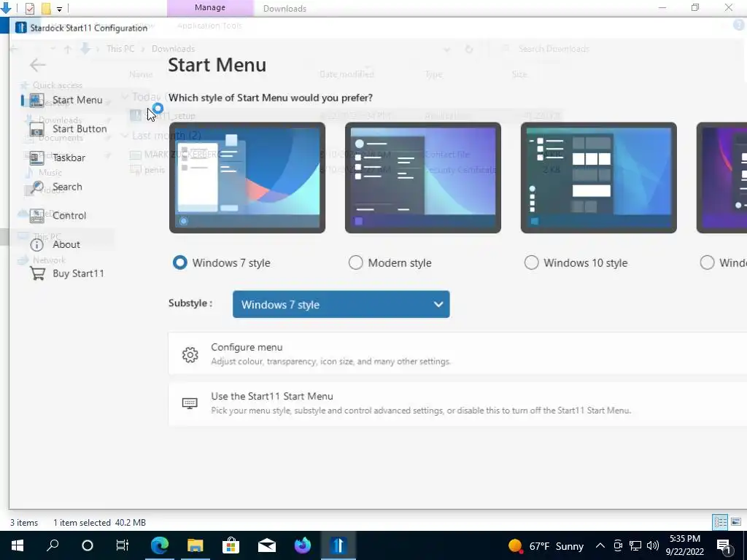Click the Windows 7 style preview thumbnail

coord(247,178)
